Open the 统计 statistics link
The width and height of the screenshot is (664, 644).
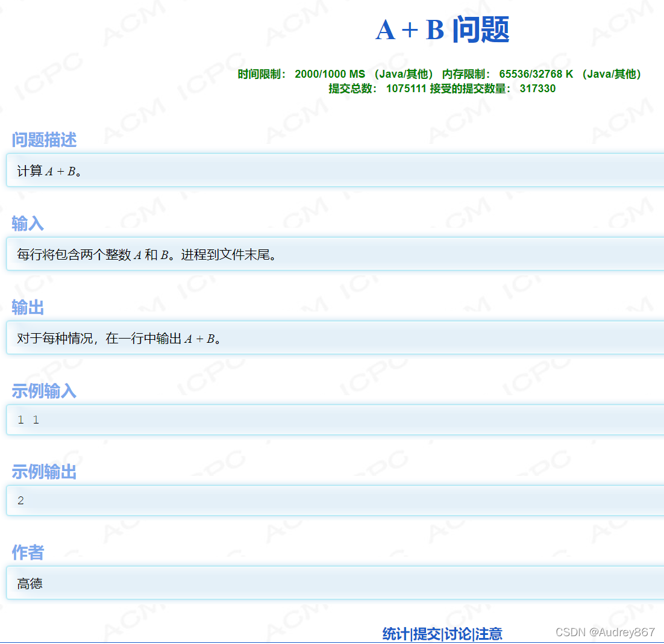[x=396, y=634]
